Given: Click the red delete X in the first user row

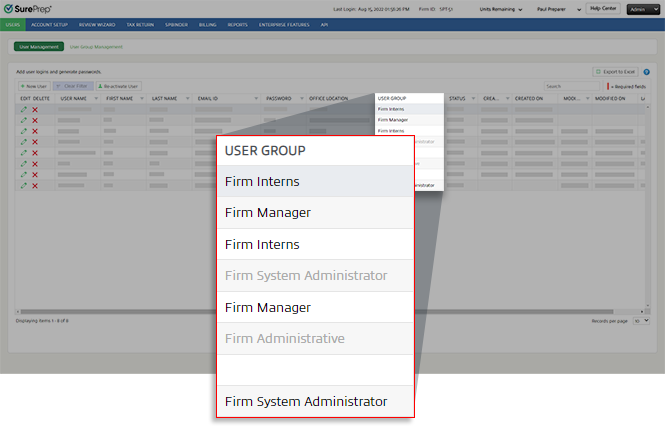Looking at the screenshot, I should click(x=35, y=110).
